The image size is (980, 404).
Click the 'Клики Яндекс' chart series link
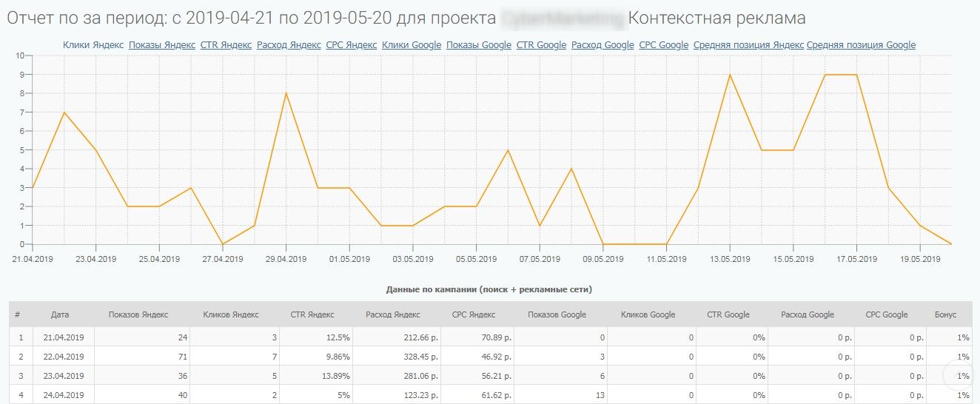tap(93, 45)
